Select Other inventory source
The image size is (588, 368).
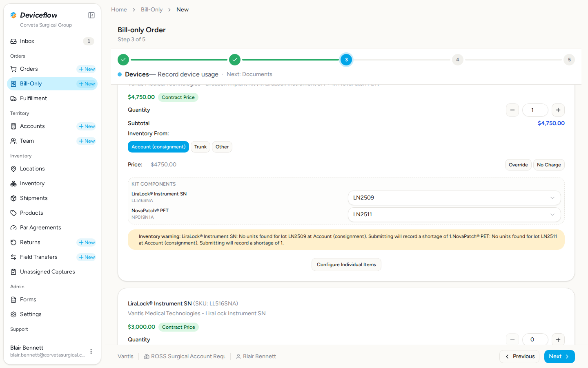click(x=222, y=147)
